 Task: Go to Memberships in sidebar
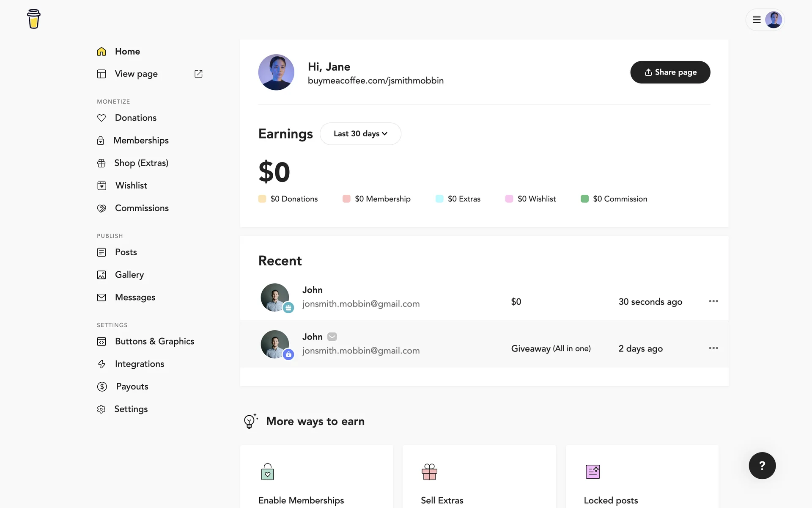click(141, 141)
